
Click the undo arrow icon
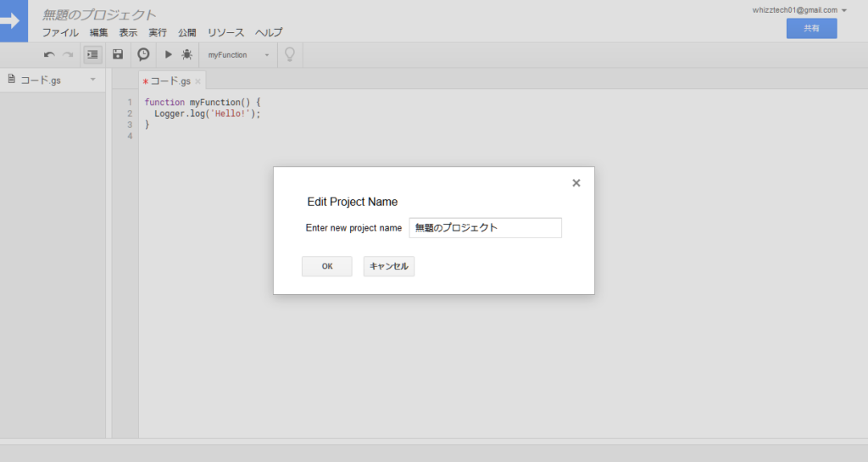tap(49, 55)
